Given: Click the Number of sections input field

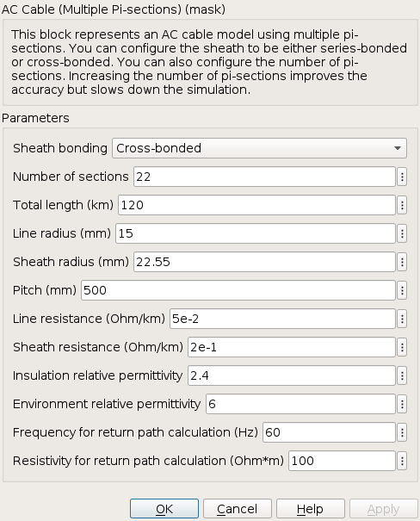Looking at the screenshot, I should (x=264, y=177).
